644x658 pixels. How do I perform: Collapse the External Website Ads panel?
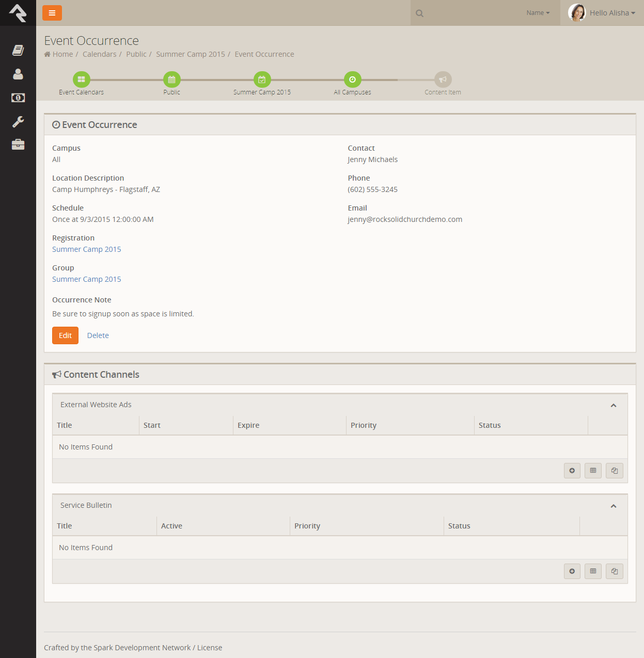(x=613, y=406)
